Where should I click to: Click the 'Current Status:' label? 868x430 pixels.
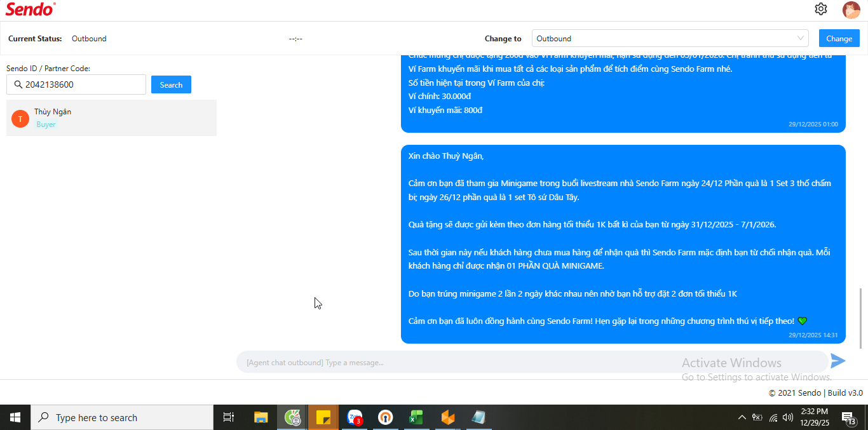click(x=35, y=38)
